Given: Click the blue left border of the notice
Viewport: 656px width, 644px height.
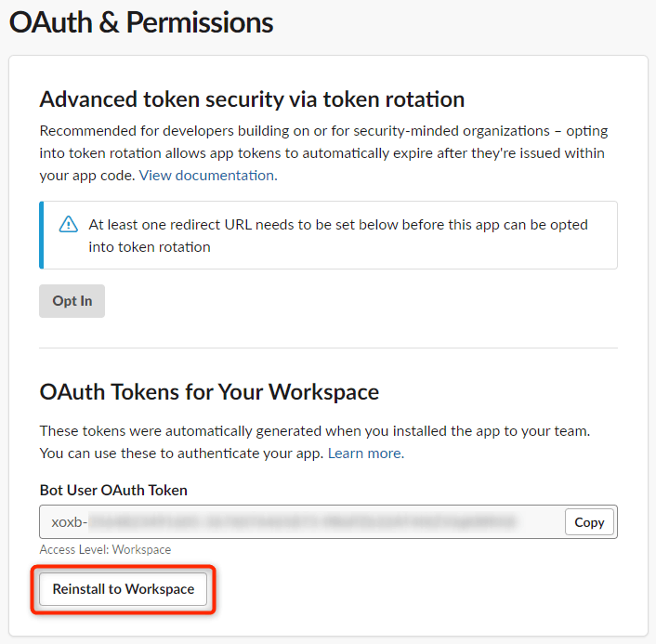Looking at the screenshot, I should (42, 235).
